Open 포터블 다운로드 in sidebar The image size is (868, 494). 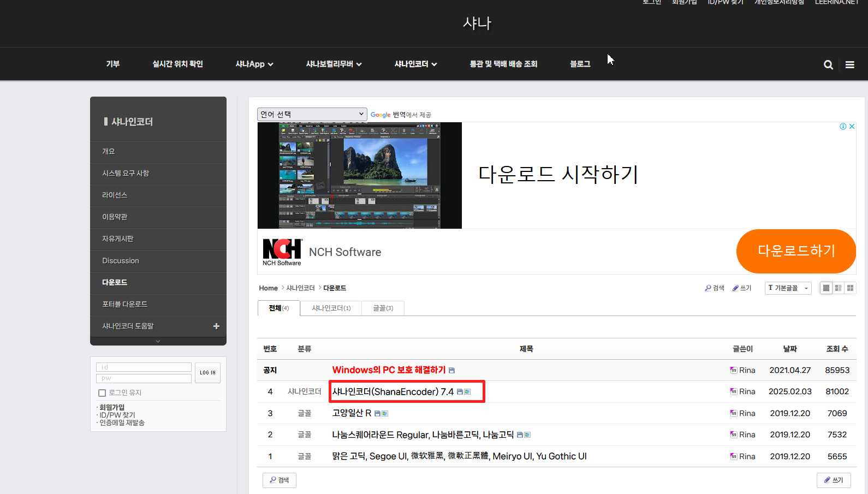pyautogui.click(x=158, y=304)
